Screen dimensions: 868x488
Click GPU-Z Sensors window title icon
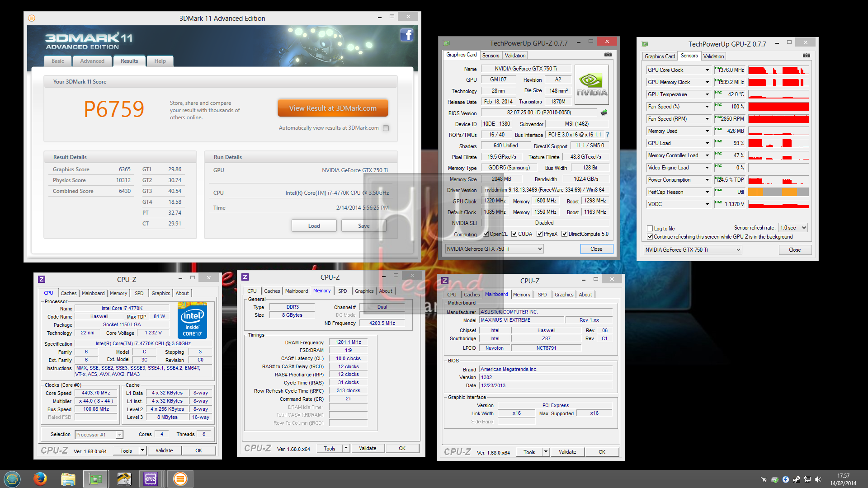click(645, 44)
